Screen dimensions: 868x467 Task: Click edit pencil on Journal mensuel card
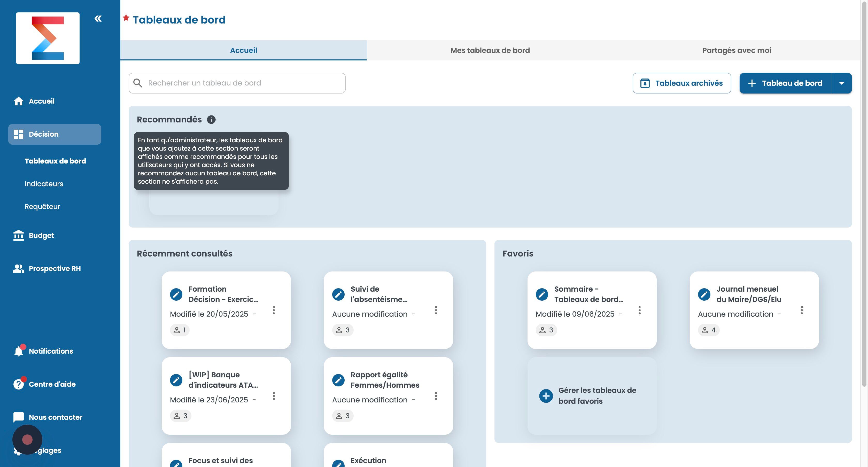tap(704, 294)
